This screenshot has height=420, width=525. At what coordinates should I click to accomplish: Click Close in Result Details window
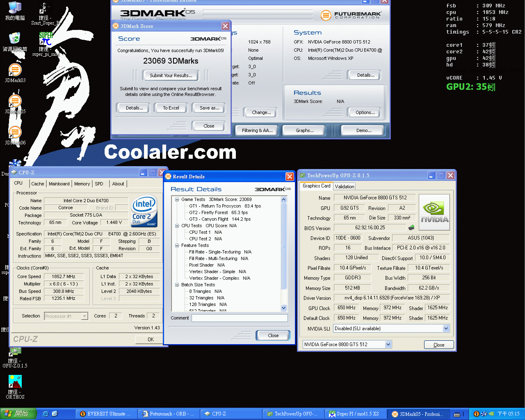coord(273,336)
